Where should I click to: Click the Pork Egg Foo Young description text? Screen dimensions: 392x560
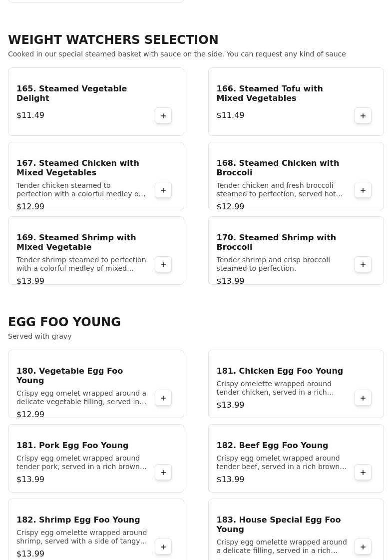(81, 463)
